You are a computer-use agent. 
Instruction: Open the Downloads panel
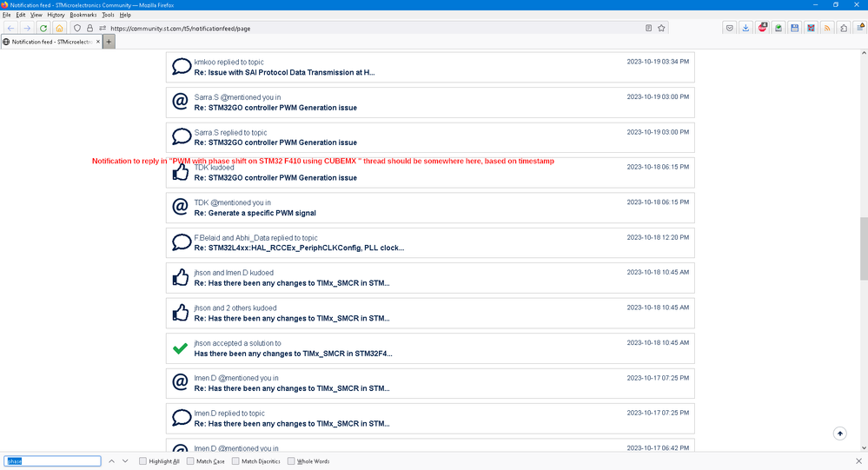745,28
